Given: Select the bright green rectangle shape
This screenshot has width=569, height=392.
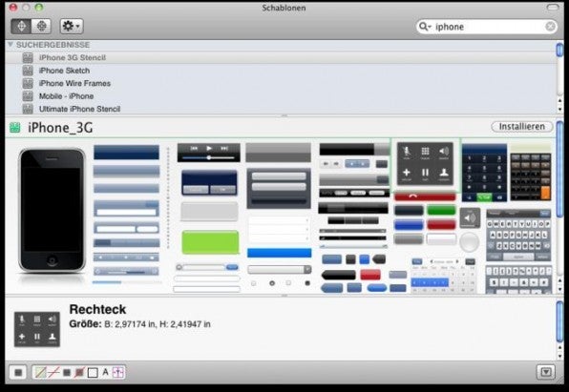Looking at the screenshot, I should coord(210,242).
